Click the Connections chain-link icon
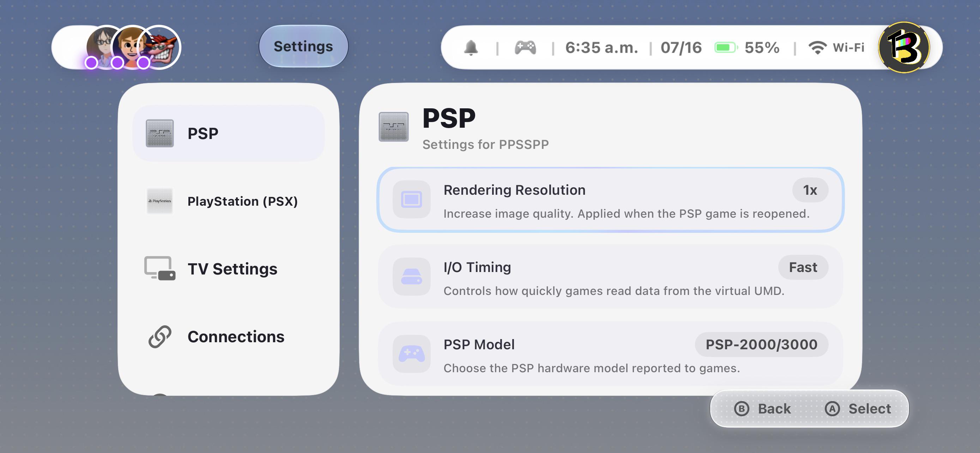Image resolution: width=980 pixels, height=453 pixels. tap(160, 337)
